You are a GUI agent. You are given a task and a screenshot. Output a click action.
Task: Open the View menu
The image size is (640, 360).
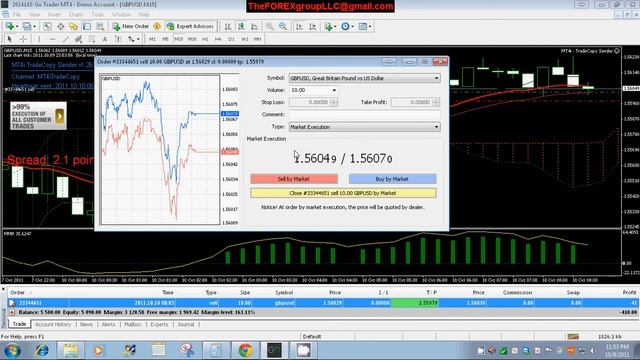(x=34, y=14)
